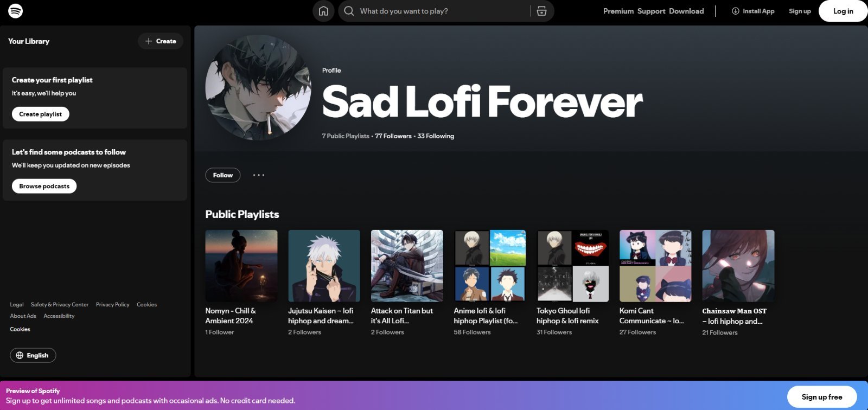Click the 'Your Library' heading
Image resolution: width=868 pixels, height=410 pixels.
(x=29, y=41)
